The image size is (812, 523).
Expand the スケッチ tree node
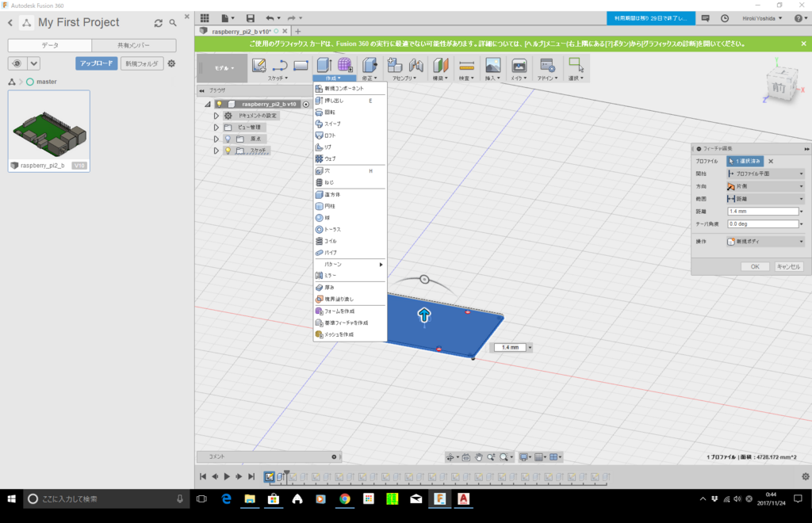(216, 151)
